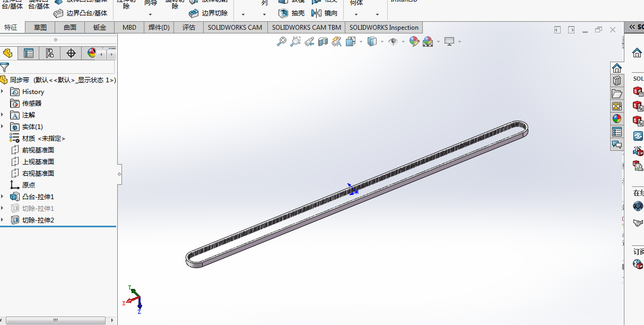Image resolution: width=644 pixels, height=325 pixels.
Task: Click the Edit Appearance color sphere icon
Action: click(x=414, y=41)
